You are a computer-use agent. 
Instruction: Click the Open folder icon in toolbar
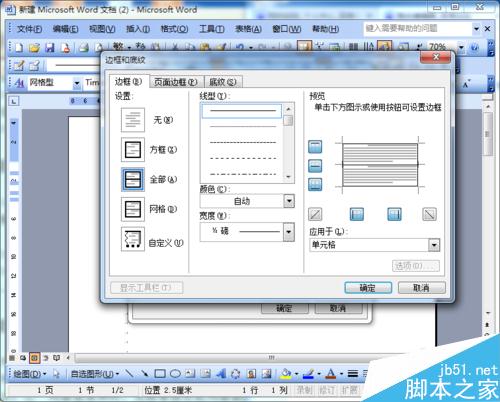pos(34,48)
